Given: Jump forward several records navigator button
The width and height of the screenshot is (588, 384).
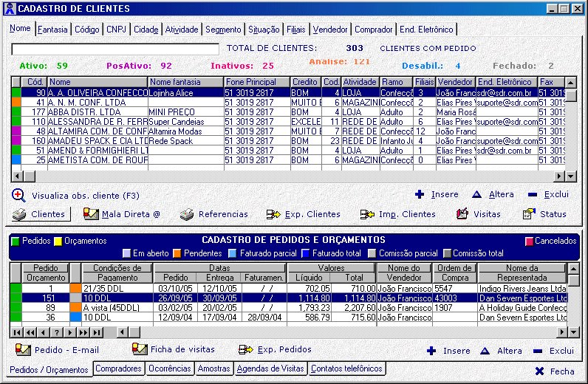Looking at the screenshot, I should pyautogui.click(x=83, y=332).
